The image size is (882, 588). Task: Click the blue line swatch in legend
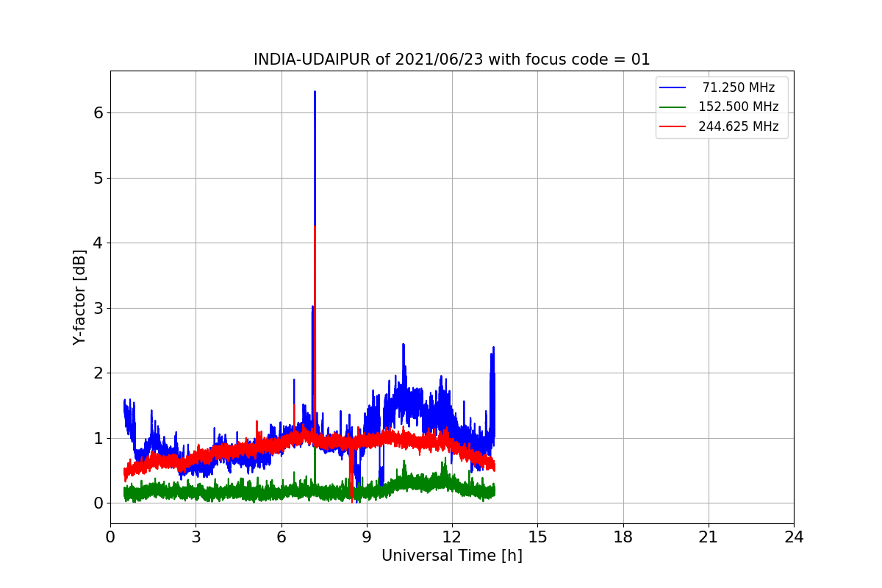(673, 87)
